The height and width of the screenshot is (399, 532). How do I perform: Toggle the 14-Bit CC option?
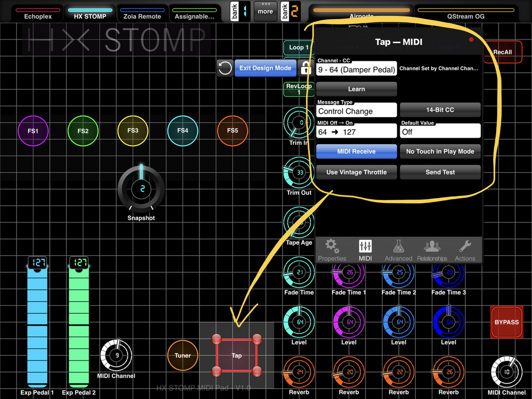click(x=440, y=110)
